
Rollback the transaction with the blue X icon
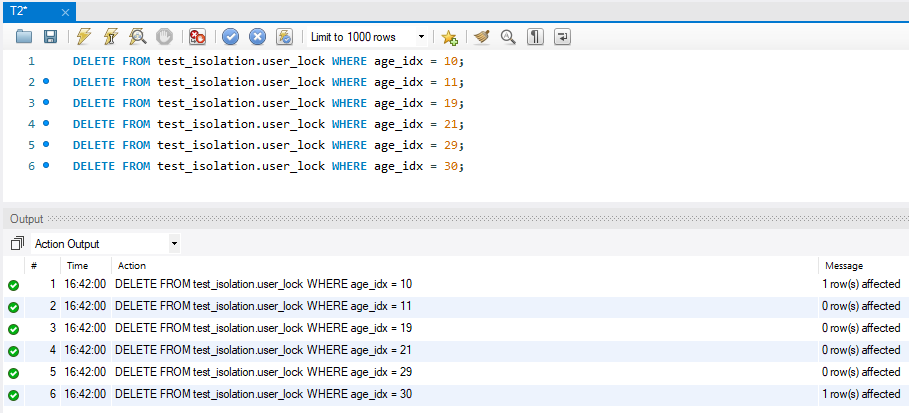coord(257,37)
